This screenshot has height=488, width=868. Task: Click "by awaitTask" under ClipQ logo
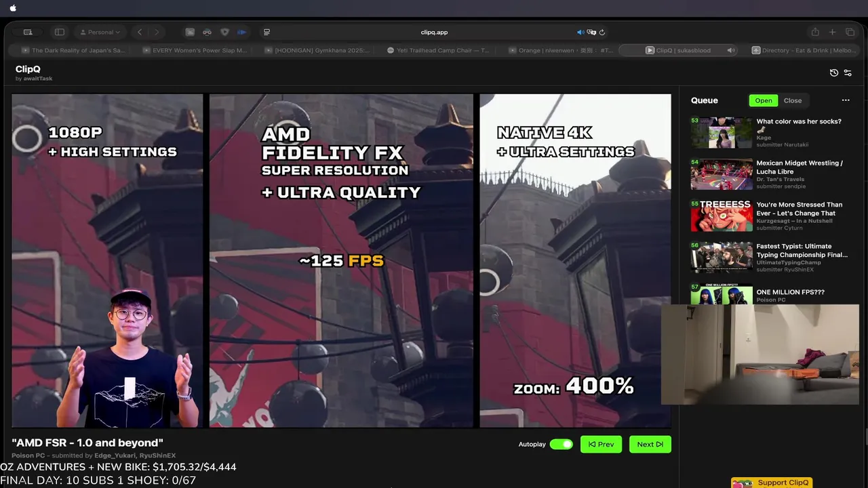point(34,79)
